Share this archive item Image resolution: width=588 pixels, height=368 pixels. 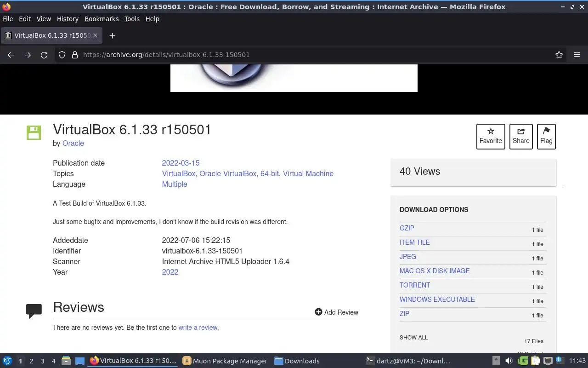(x=521, y=136)
